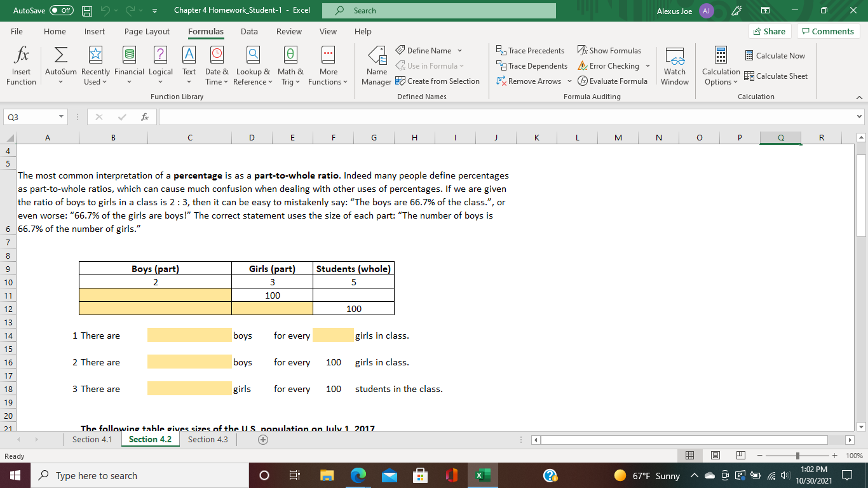Click inside the formula bar

pyautogui.click(x=445, y=116)
